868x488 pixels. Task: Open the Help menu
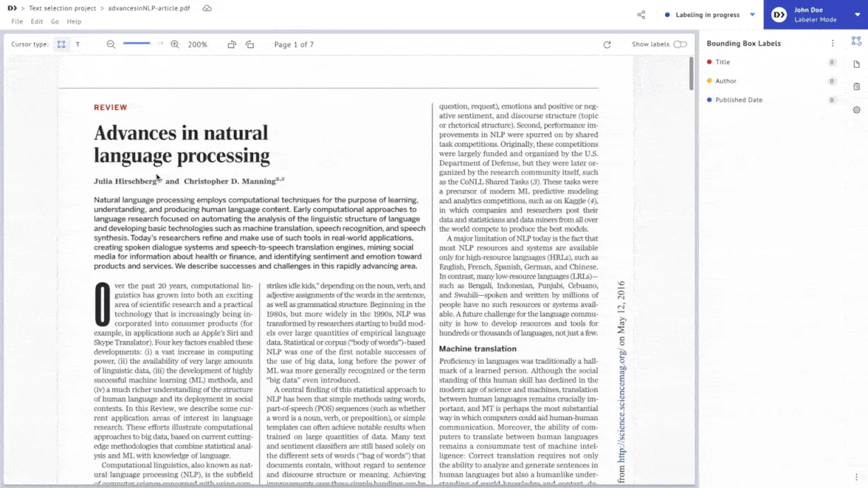coord(74,22)
